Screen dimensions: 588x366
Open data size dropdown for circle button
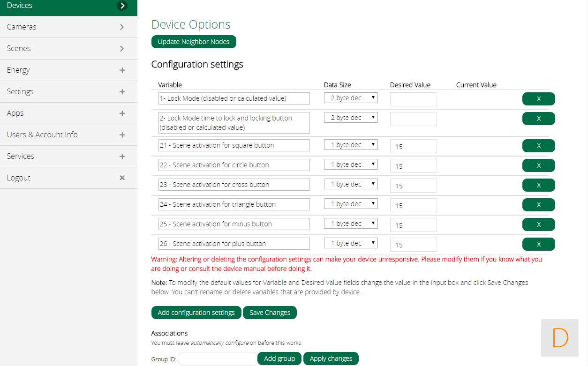pos(351,164)
